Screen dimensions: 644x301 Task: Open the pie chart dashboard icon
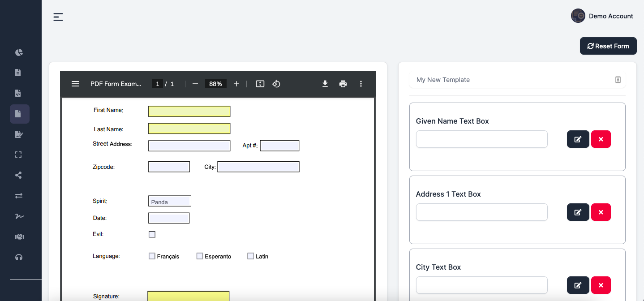pyautogui.click(x=19, y=52)
